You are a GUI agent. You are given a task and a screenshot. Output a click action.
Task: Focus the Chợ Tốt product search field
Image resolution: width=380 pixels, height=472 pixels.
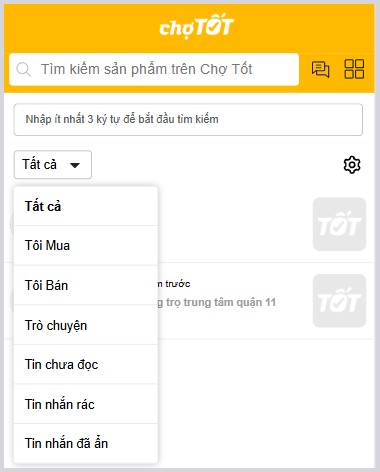[154, 69]
